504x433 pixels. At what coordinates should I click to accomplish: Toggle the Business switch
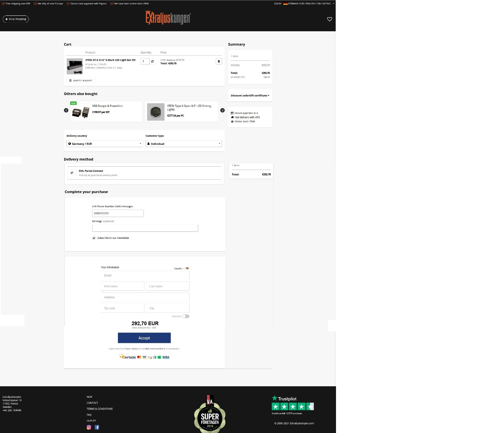pyautogui.click(x=186, y=316)
